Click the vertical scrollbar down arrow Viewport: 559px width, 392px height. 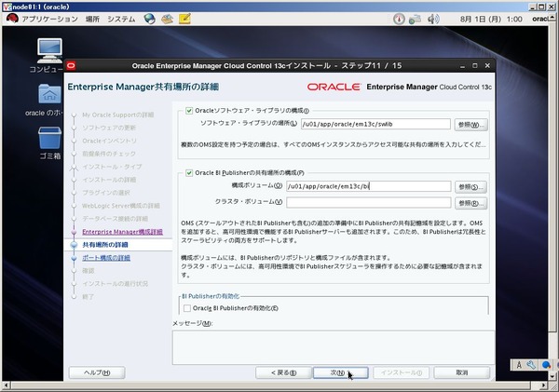(x=552, y=376)
